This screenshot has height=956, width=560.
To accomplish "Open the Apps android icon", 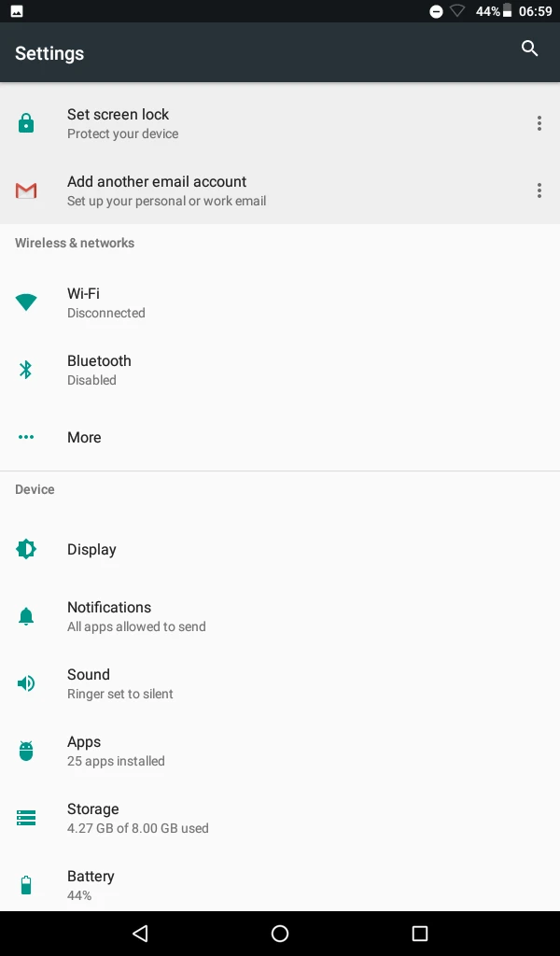I will (x=26, y=751).
